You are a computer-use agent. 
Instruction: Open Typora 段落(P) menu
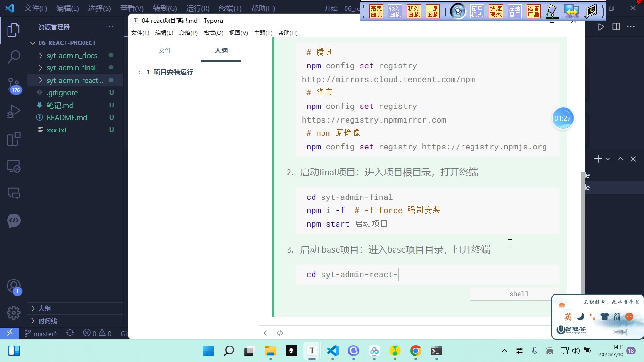click(x=188, y=33)
